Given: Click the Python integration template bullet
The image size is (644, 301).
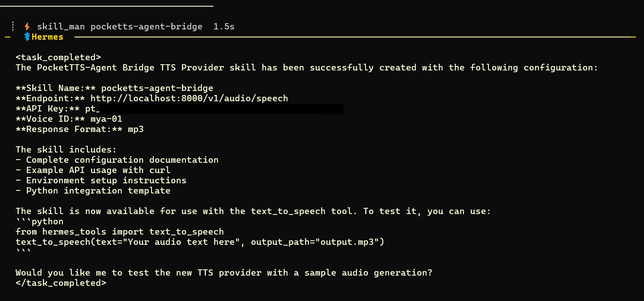Looking at the screenshot, I should coord(93,191).
